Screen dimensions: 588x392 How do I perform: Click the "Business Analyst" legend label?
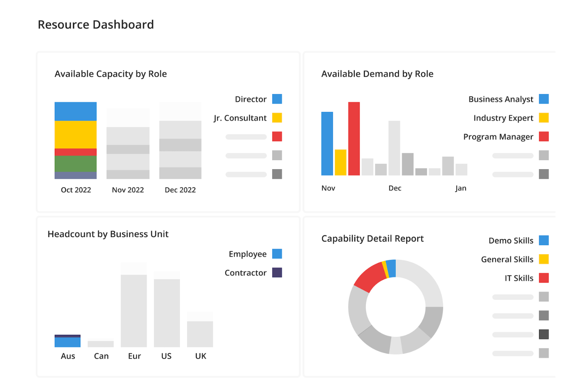click(501, 99)
